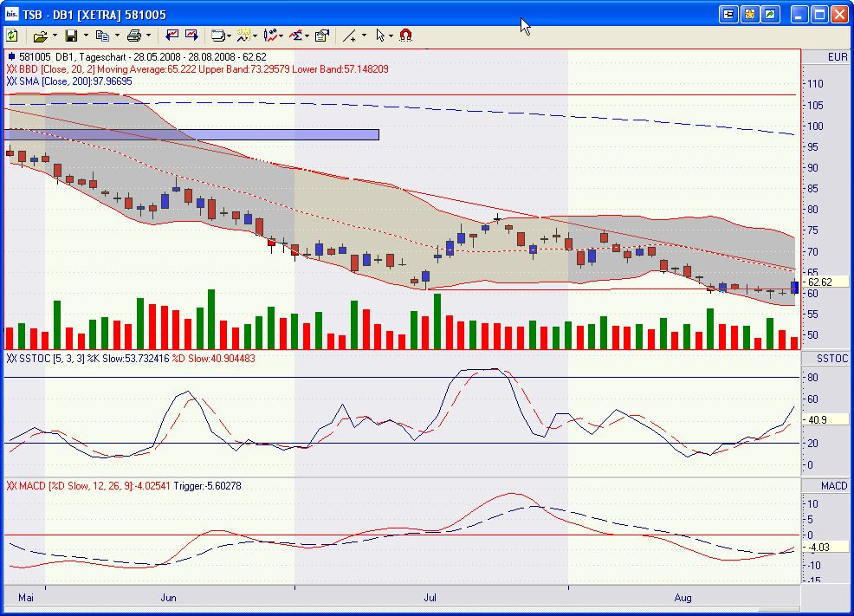854x616 pixels.
Task: Expand the line drawing tool dropdown
Action: coord(364,36)
